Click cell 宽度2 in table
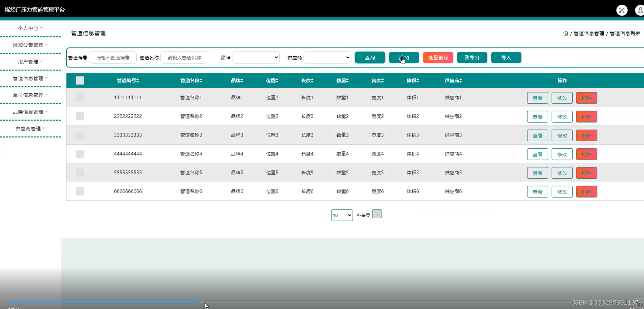 pyautogui.click(x=378, y=116)
